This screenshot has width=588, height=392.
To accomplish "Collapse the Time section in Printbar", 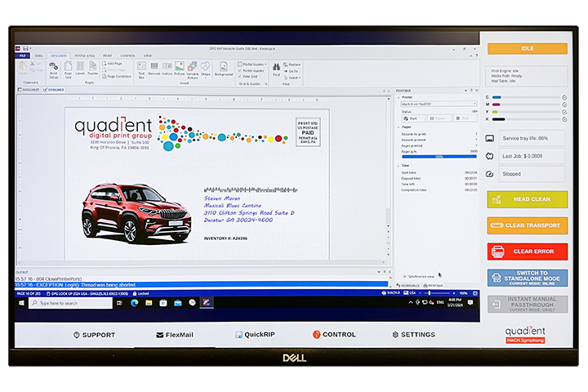I will tap(399, 166).
